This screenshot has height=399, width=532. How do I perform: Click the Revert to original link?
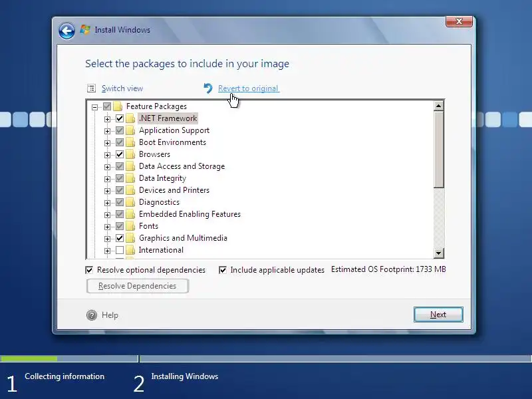[248, 88]
